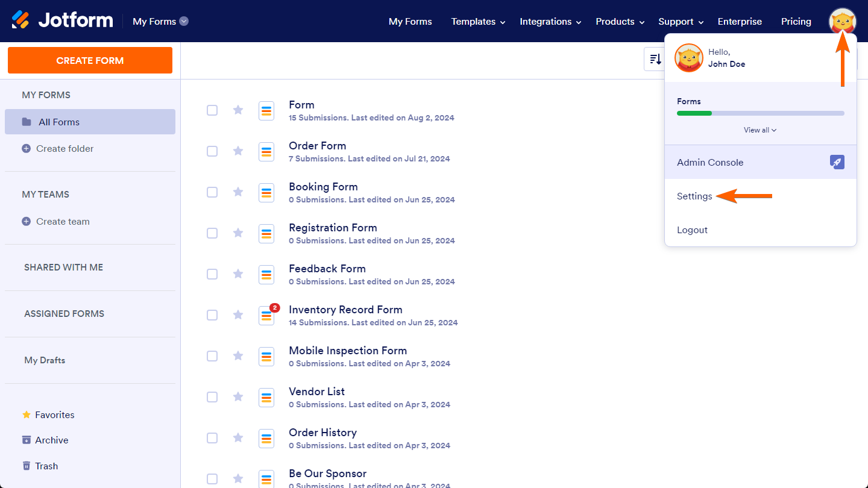868x488 pixels.
Task: Star the Registration Form entry
Action: [x=238, y=233]
